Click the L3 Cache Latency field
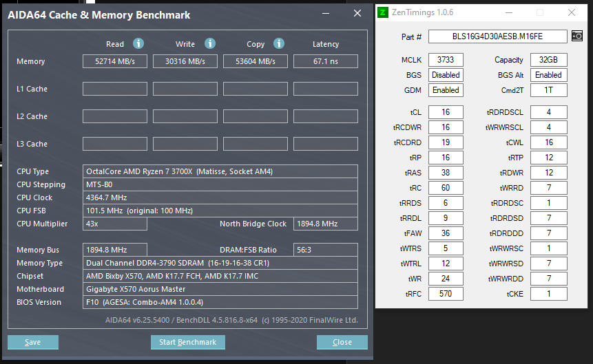The height and width of the screenshot is (364, 593). [326, 144]
